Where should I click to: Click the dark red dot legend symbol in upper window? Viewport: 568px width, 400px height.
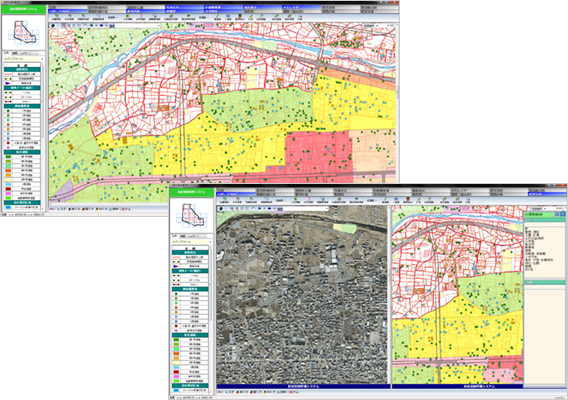click(x=8, y=143)
